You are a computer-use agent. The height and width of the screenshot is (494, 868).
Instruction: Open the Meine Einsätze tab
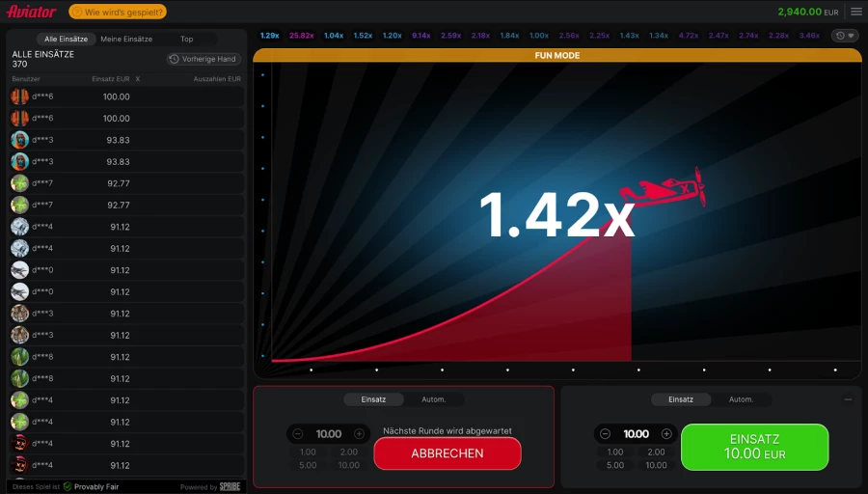coord(126,39)
